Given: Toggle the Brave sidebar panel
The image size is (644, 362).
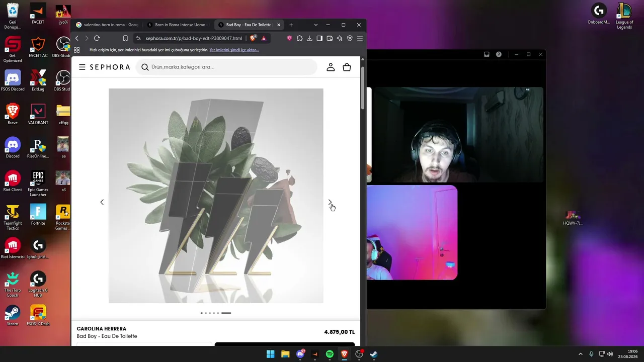Looking at the screenshot, I should point(319,38).
